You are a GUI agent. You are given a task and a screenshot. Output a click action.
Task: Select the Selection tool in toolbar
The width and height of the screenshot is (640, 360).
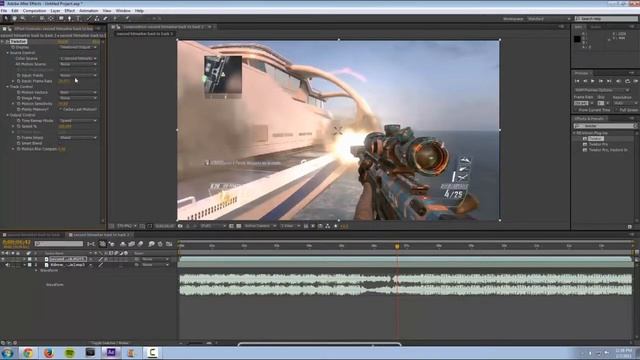(6, 18)
